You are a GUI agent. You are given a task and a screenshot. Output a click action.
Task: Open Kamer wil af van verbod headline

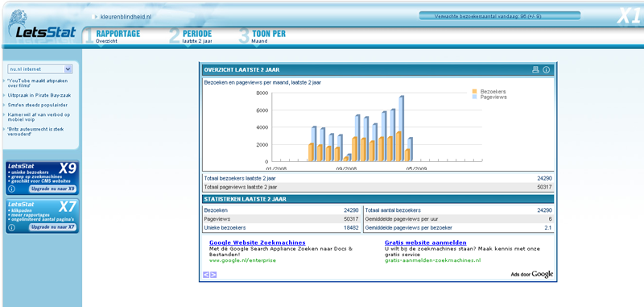(x=39, y=117)
